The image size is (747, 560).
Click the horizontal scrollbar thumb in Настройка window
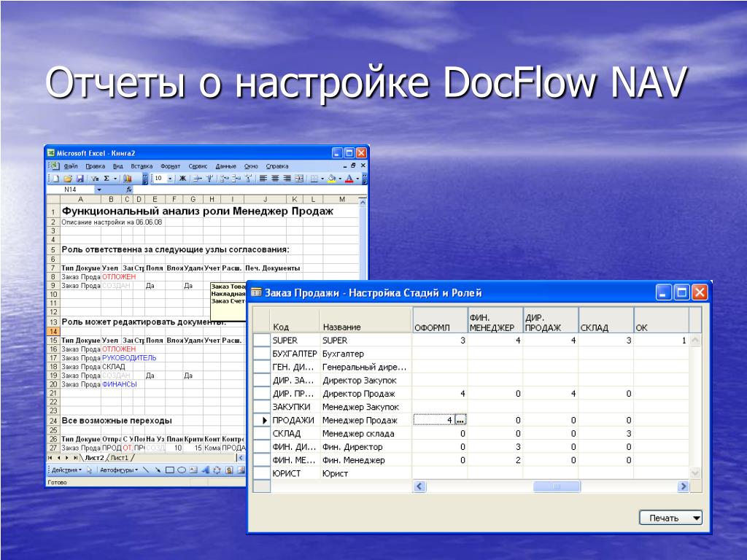point(557,486)
